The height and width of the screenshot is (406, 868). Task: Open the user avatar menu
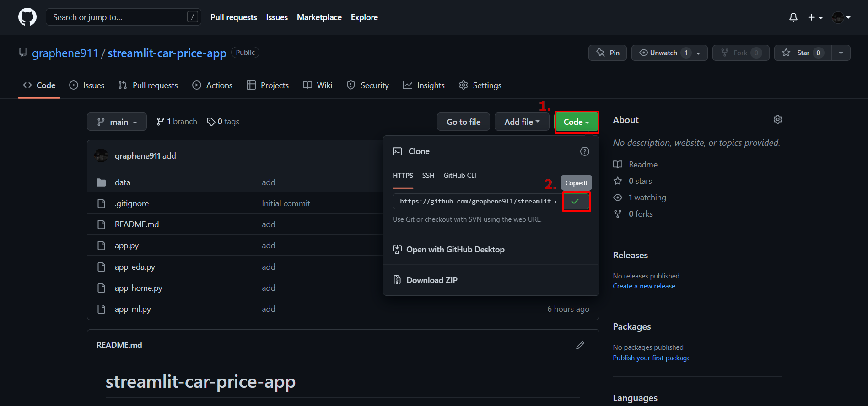[841, 17]
